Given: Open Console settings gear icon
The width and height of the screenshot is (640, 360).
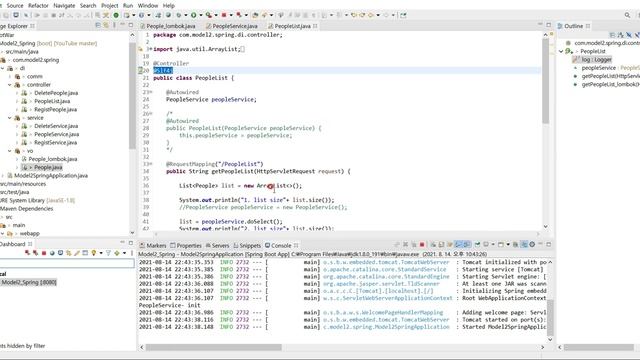Looking at the screenshot, I should click(x=532, y=244).
